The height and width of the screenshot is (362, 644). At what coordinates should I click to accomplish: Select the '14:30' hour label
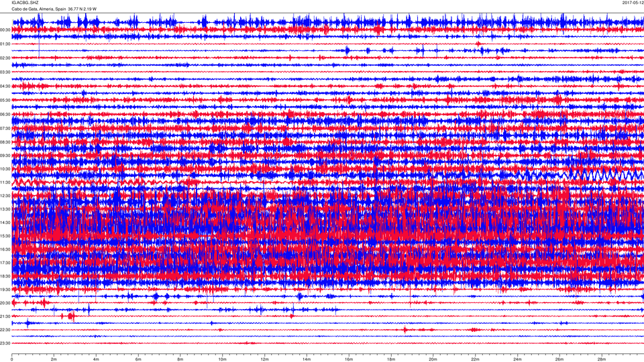pyautogui.click(x=5, y=223)
